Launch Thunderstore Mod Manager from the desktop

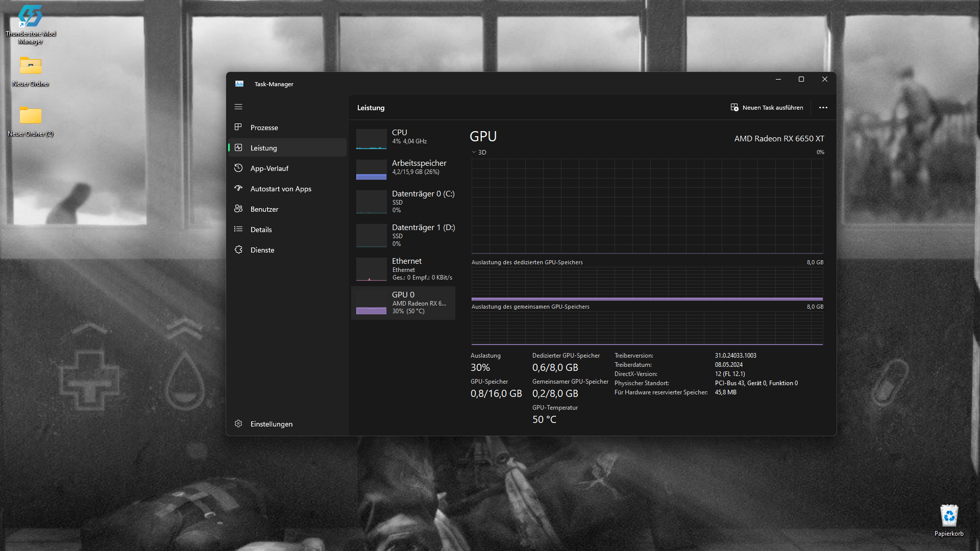click(x=30, y=15)
